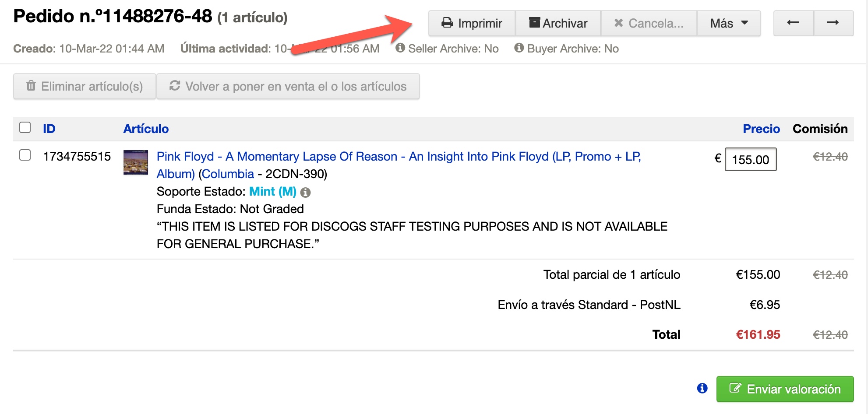Click the Imprimir printer button
The image size is (868, 414).
tap(472, 23)
